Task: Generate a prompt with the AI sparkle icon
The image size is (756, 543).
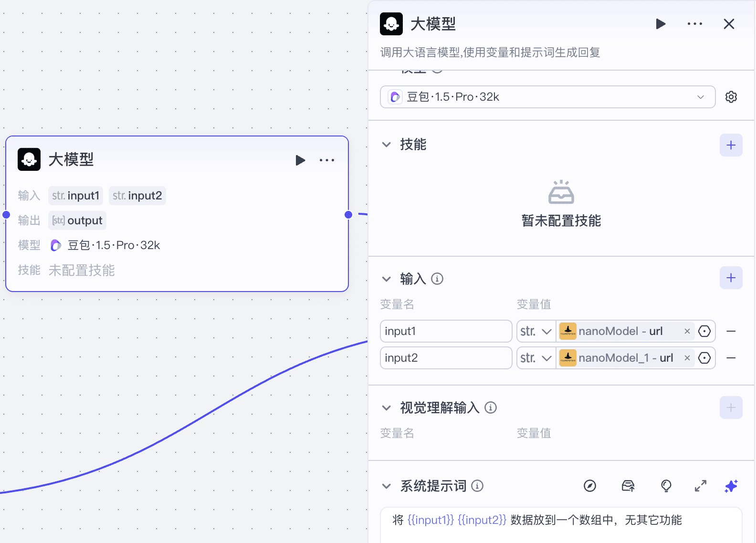Action: click(731, 486)
